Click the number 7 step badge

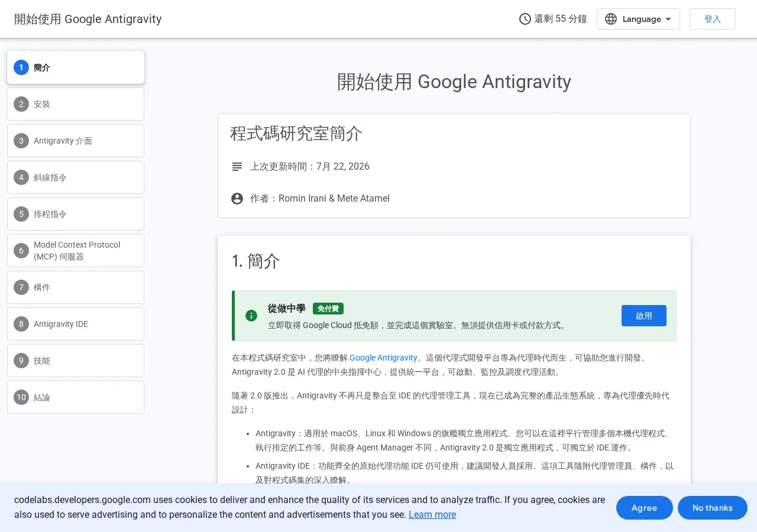21,287
